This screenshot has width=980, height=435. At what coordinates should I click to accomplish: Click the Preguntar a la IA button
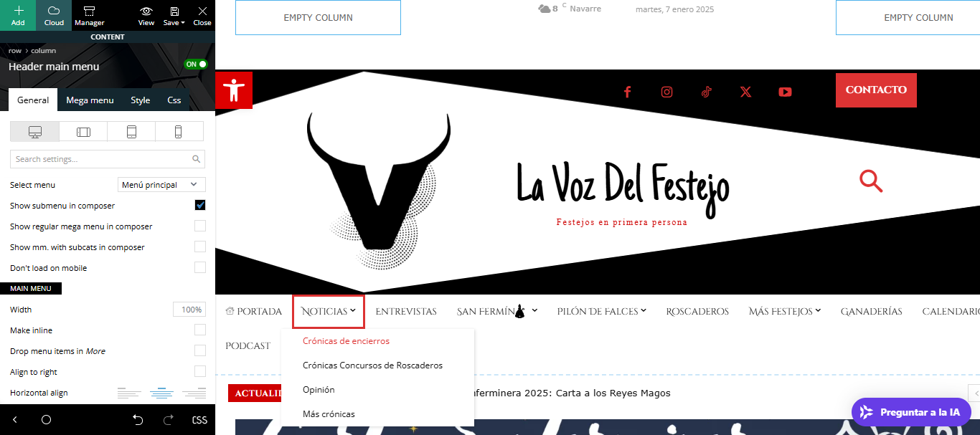click(911, 412)
